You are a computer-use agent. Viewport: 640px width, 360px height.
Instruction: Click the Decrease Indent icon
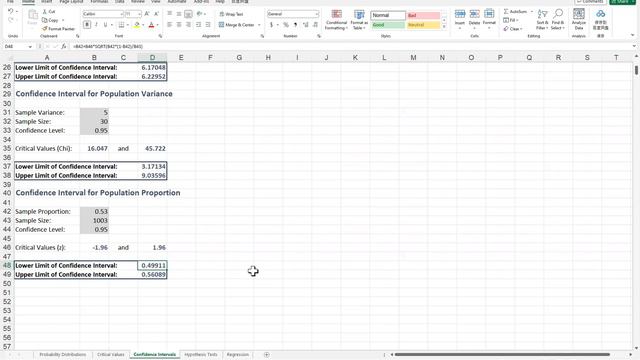(198, 25)
